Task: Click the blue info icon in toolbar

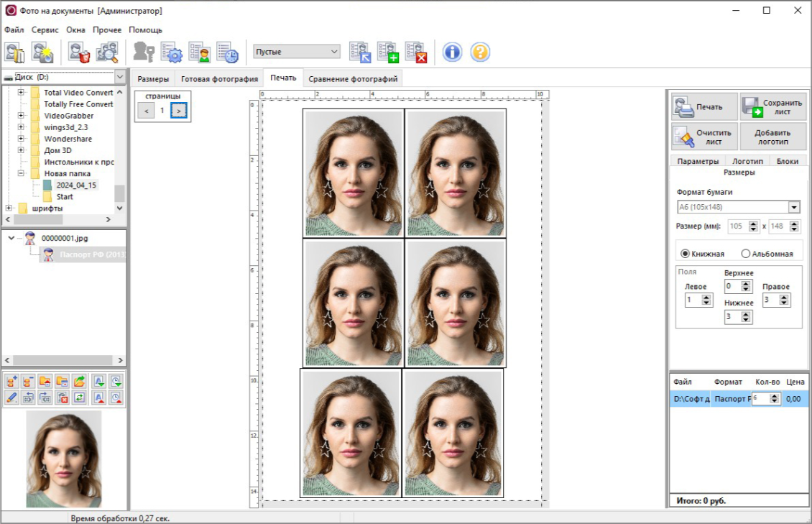Action: click(x=452, y=52)
